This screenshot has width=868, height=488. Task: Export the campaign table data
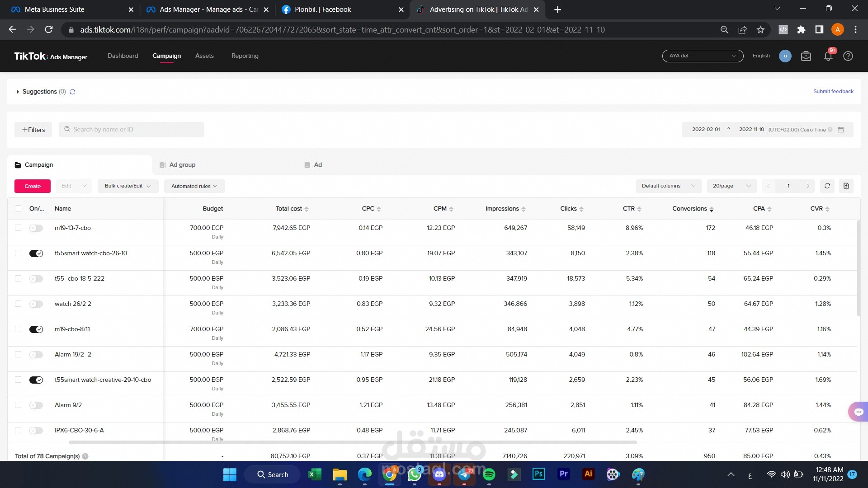tap(846, 186)
